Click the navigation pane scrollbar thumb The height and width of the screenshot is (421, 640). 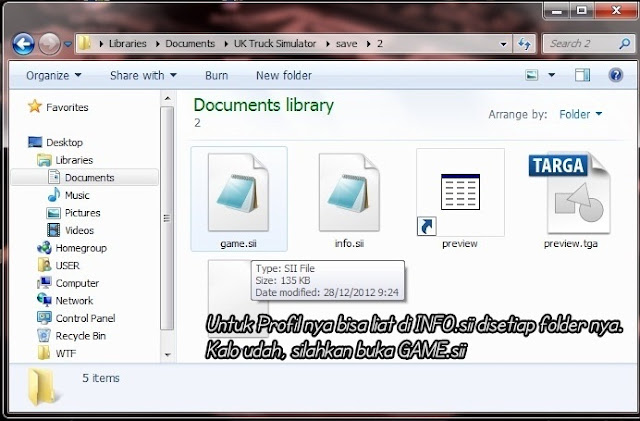[167, 218]
